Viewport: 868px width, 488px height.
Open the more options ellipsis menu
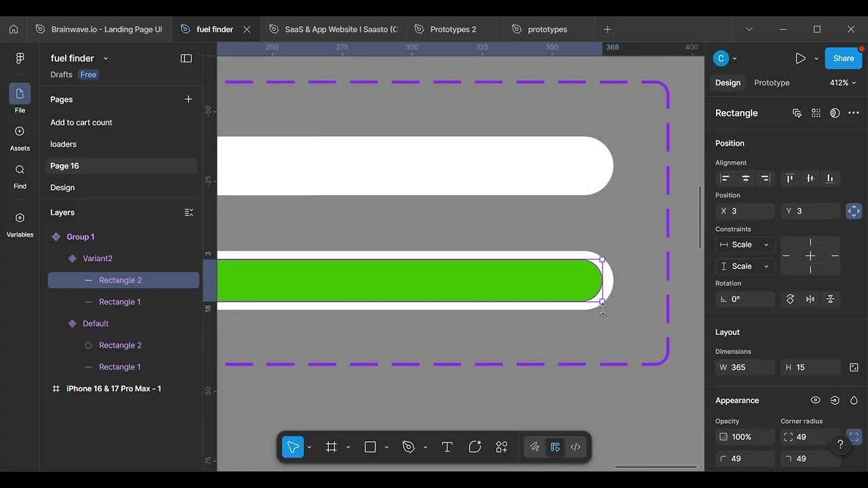[x=854, y=113]
